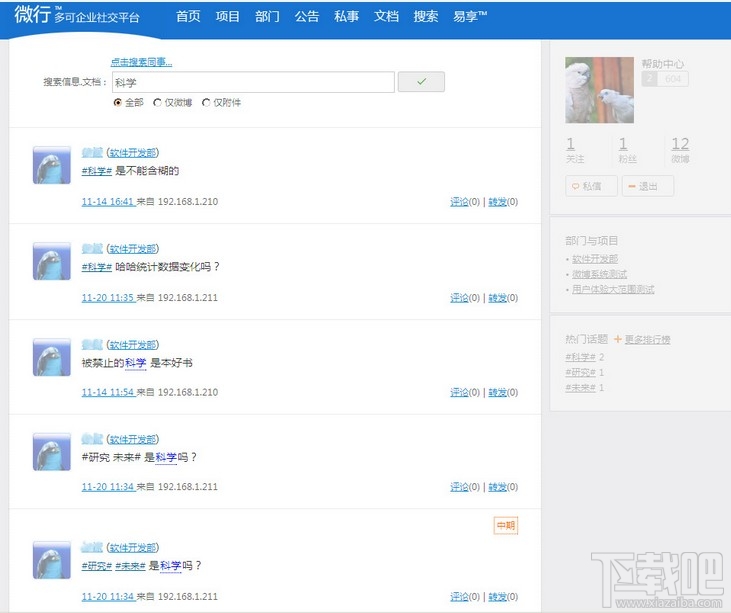Click the orange 中期 tag badge

(506, 526)
